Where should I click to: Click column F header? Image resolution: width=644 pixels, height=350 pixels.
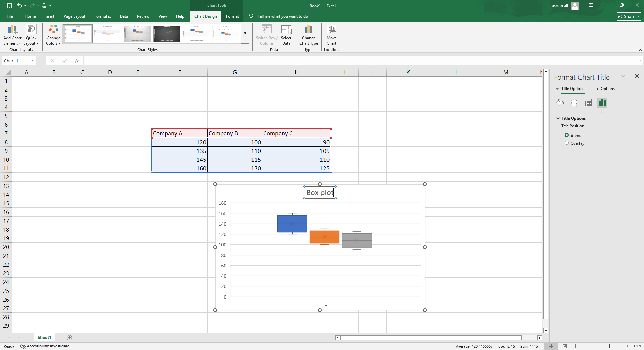(179, 72)
